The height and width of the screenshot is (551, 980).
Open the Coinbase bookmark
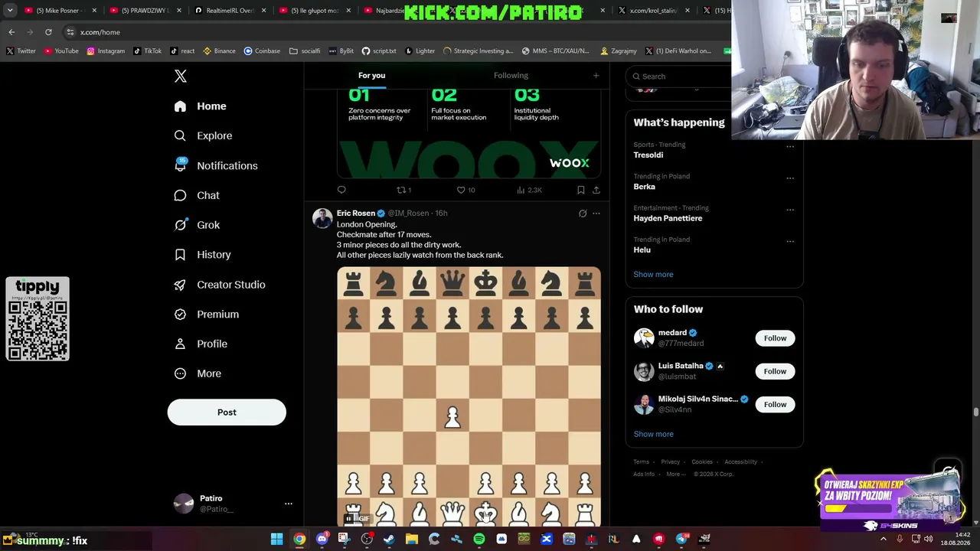coord(262,51)
